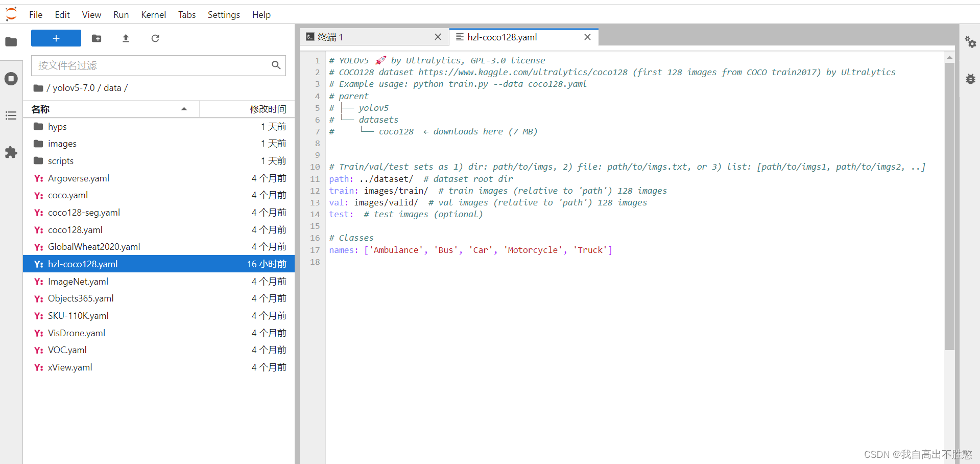Close the hzl-coco128.yaml editor tab
The image size is (980, 464).
click(587, 37)
